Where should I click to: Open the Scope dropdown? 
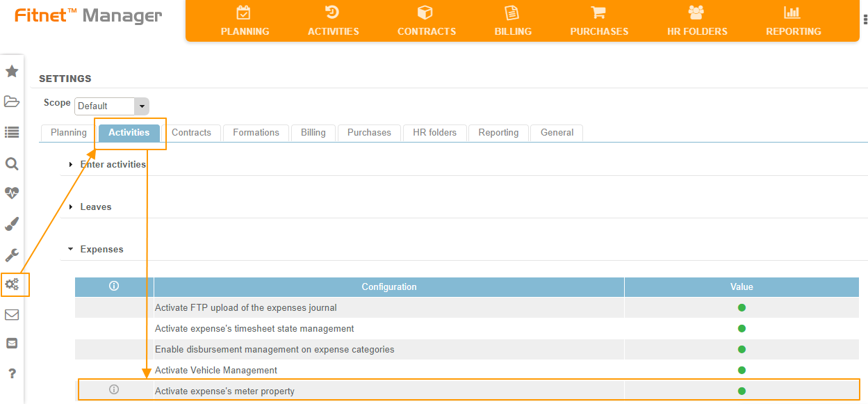142,106
